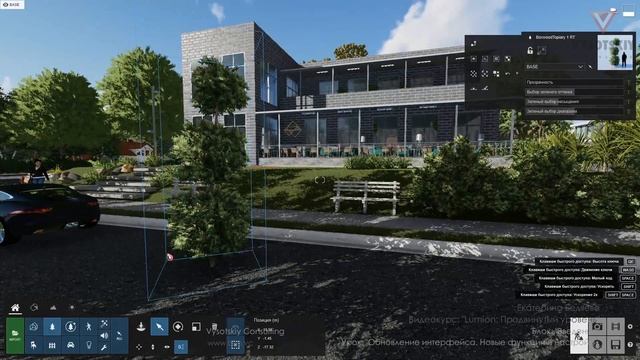Select the Indoor chair category
Screen dimensions: 640x360
[33, 345]
